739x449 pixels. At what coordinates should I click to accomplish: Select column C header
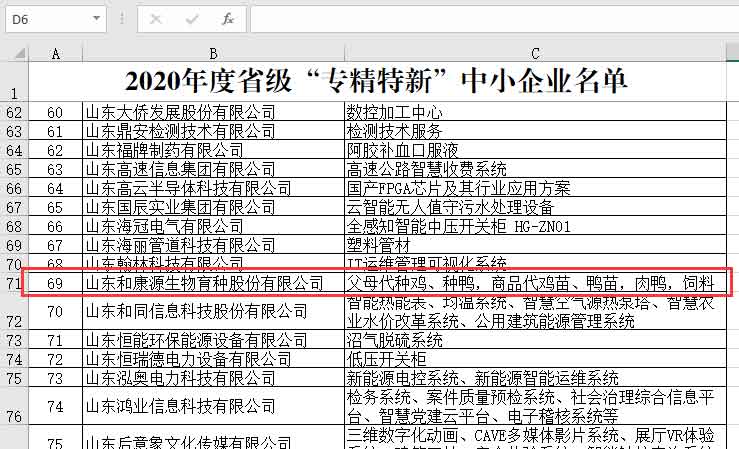(x=536, y=52)
